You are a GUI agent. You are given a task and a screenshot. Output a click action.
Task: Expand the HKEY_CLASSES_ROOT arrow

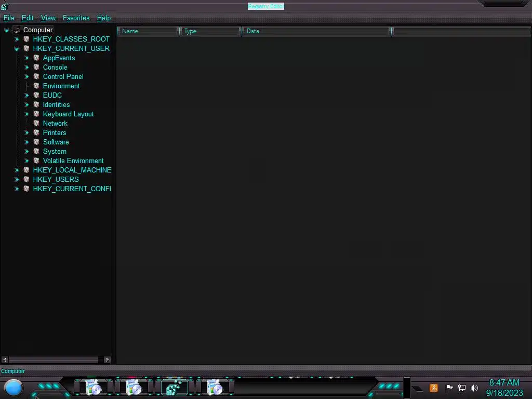pos(16,39)
